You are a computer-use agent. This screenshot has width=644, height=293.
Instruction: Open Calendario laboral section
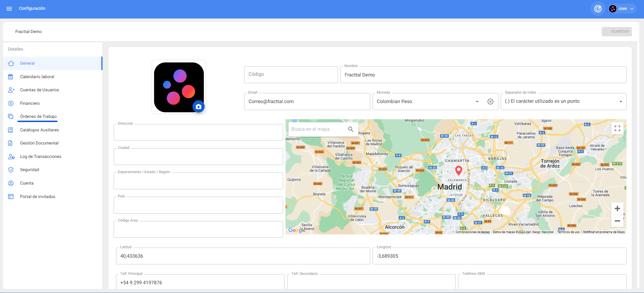[37, 77]
